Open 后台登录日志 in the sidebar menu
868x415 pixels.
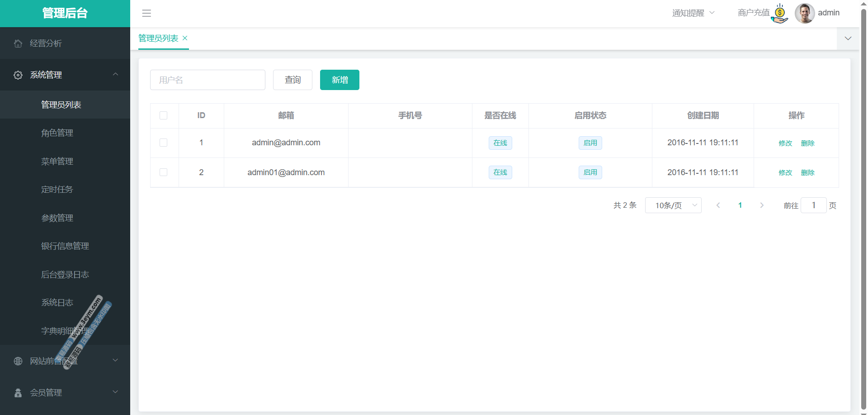[x=65, y=275]
